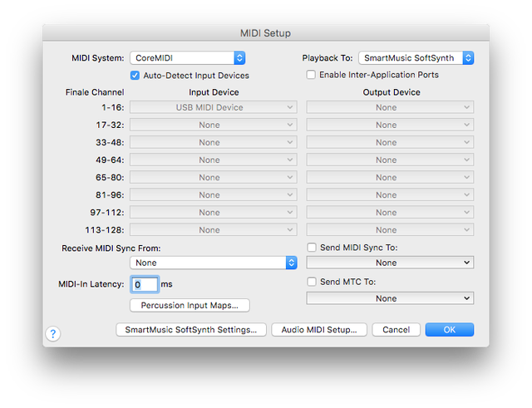532x408 pixels.
Task: Open input device dropdown for channels 17-32
Action: click(214, 125)
